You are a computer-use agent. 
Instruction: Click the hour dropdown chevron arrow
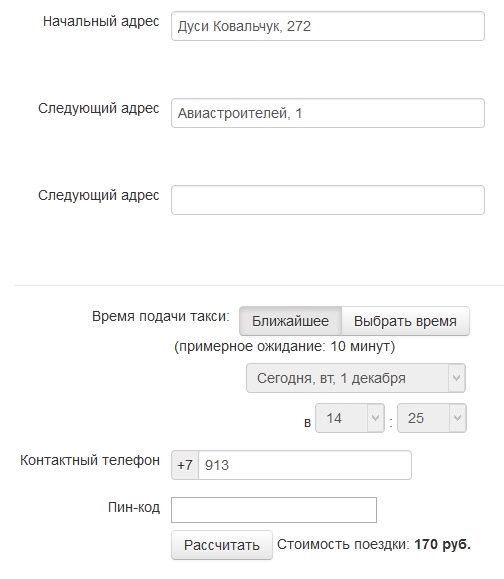coord(376,418)
